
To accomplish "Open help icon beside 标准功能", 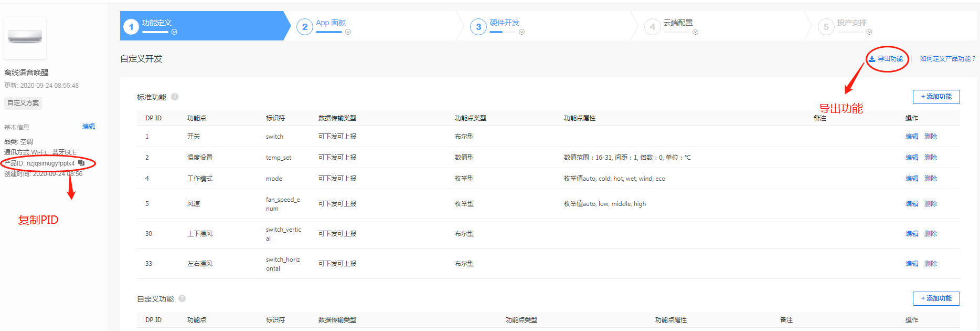I will pyautogui.click(x=175, y=97).
